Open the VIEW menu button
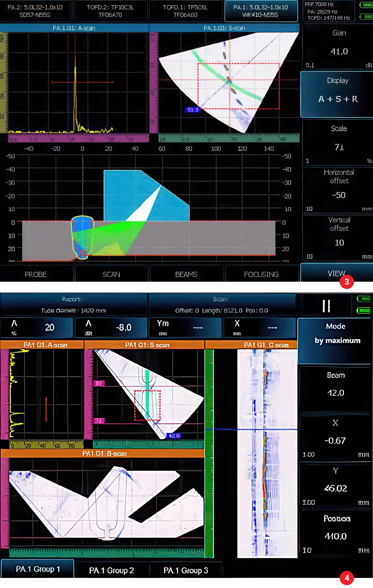The width and height of the screenshot is (373, 588). 336,273
